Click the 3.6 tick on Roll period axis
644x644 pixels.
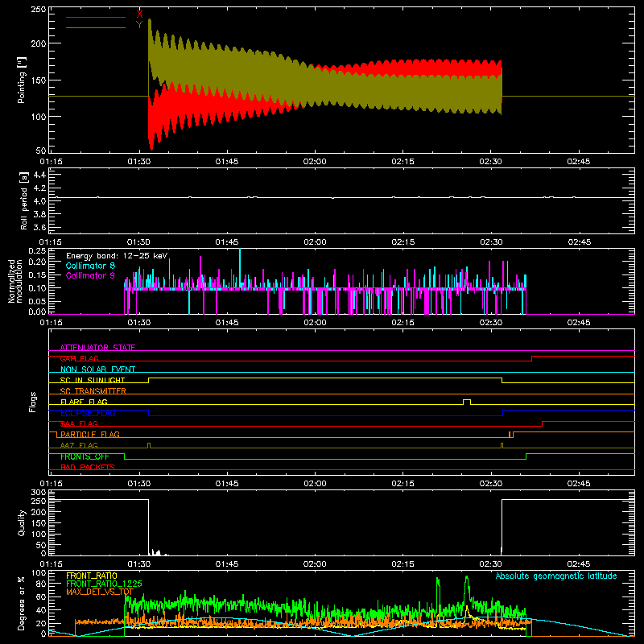click(x=39, y=227)
